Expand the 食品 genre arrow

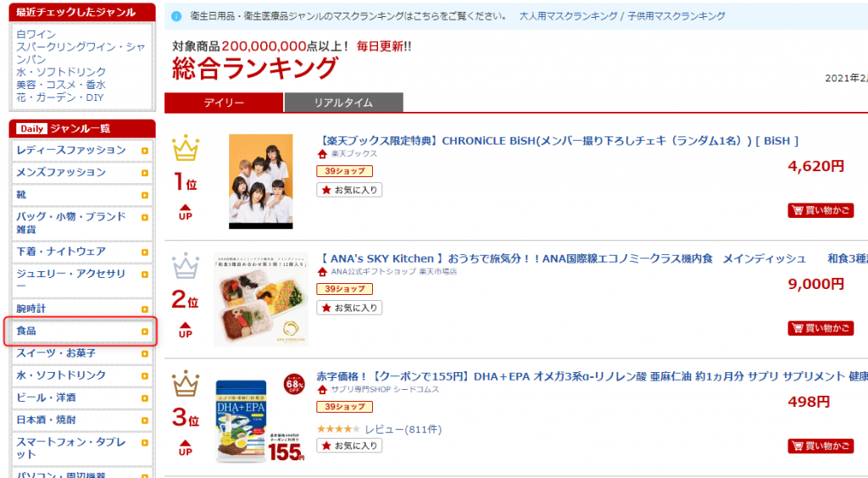point(145,331)
